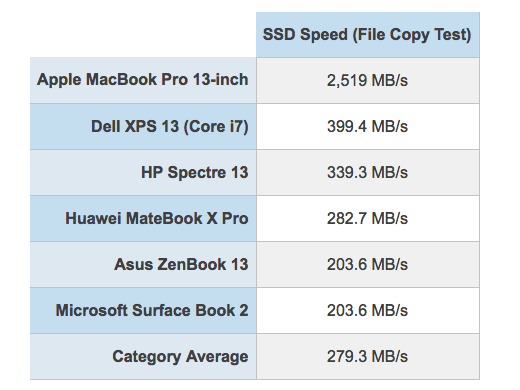The height and width of the screenshot is (390, 520).
Task: Select the Microsoft Surface Book 2 speed value
Action: tap(368, 310)
